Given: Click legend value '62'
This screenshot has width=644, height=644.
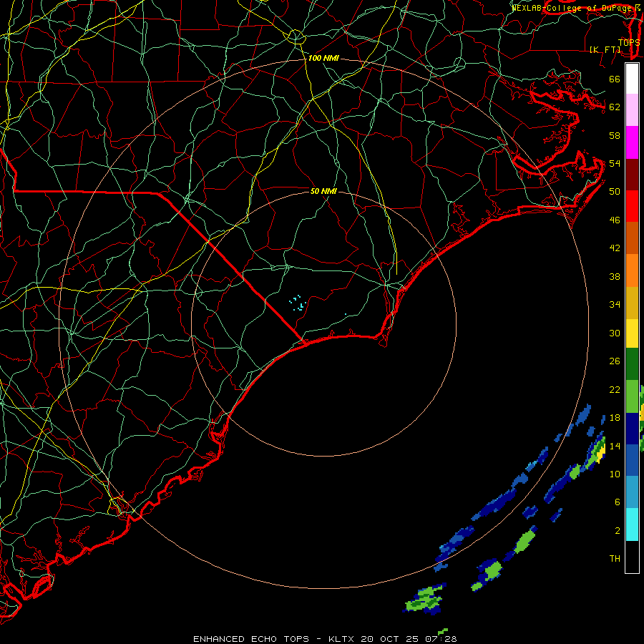Looking at the screenshot, I should coord(615,107).
